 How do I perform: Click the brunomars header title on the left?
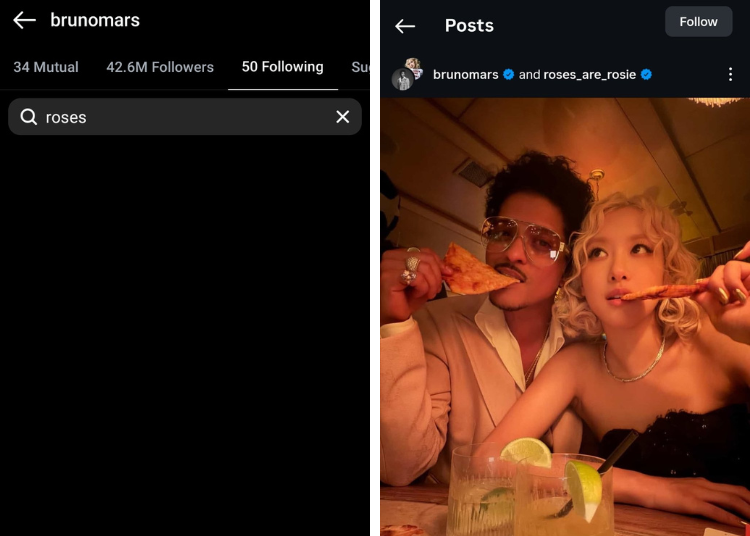[95, 21]
